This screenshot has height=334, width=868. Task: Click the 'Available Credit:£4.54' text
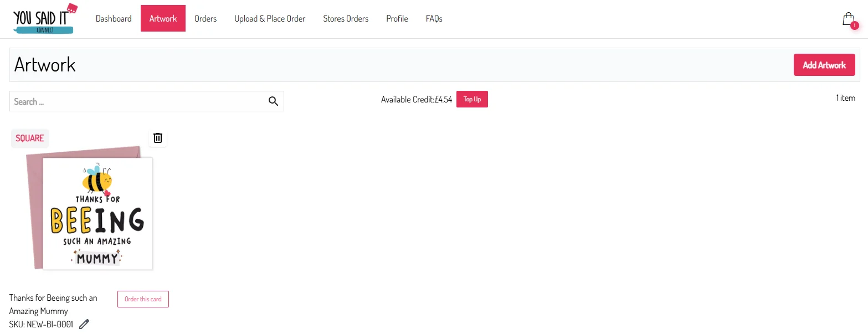(x=417, y=100)
